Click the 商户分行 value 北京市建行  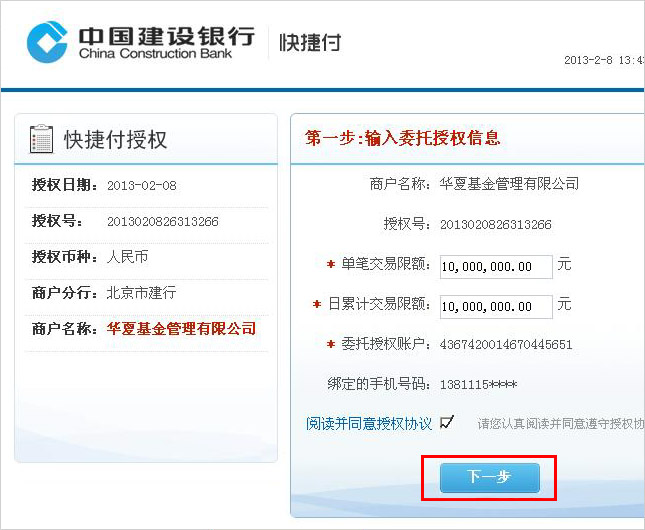141,293
